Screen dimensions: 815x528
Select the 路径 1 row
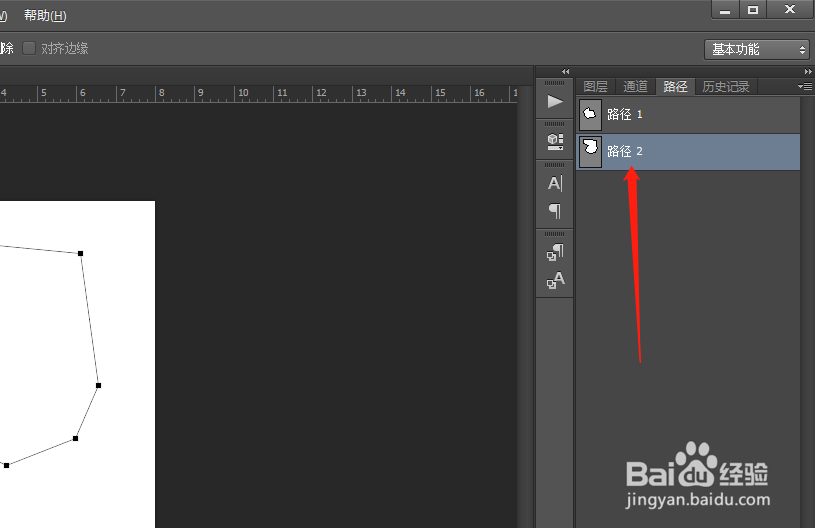pos(688,114)
